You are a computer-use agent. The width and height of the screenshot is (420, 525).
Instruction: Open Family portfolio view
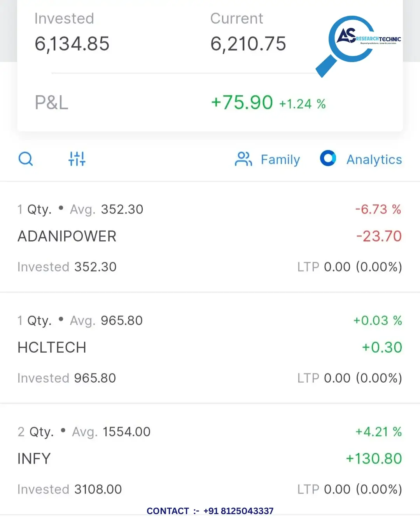point(280,159)
